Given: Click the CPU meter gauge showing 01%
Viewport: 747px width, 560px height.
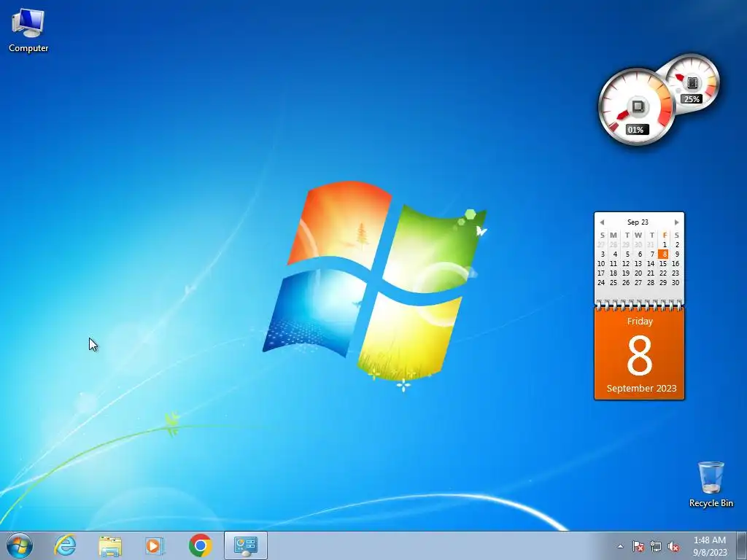Looking at the screenshot, I should [x=636, y=106].
